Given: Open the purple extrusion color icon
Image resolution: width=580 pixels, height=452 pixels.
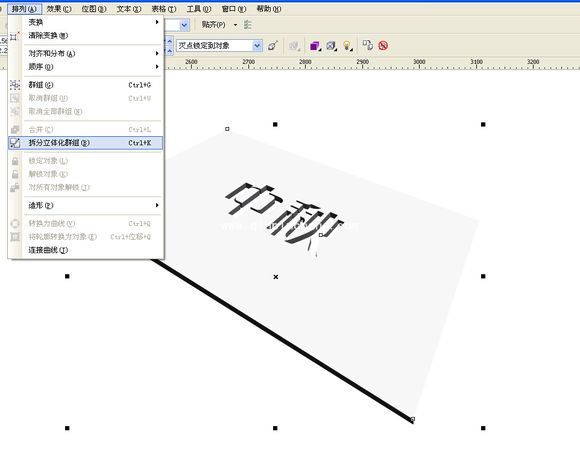Looking at the screenshot, I should 315,45.
